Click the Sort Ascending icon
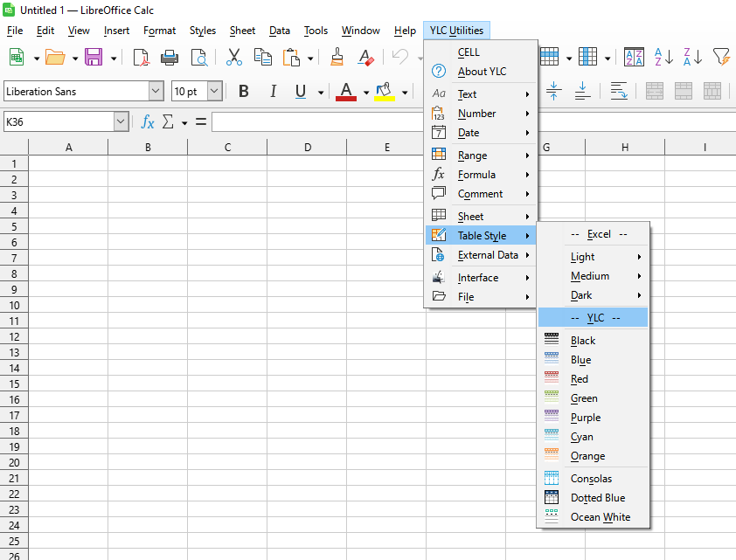736x560 pixels. (663, 58)
